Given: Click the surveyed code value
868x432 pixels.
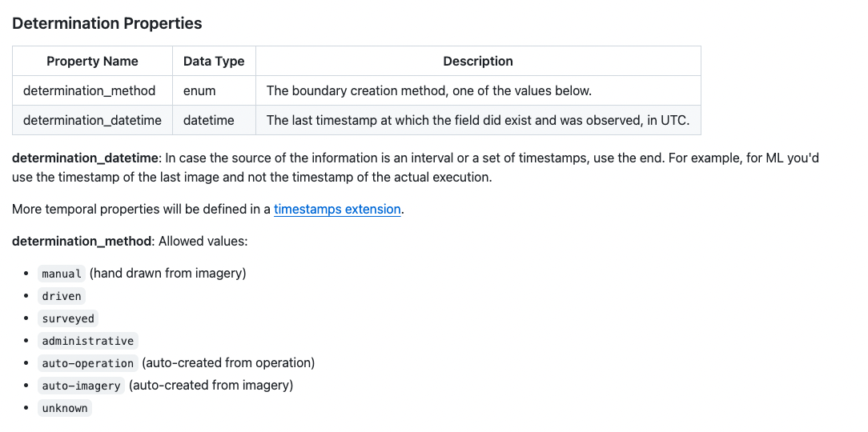Looking at the screenshot, I should coord(68,318).
